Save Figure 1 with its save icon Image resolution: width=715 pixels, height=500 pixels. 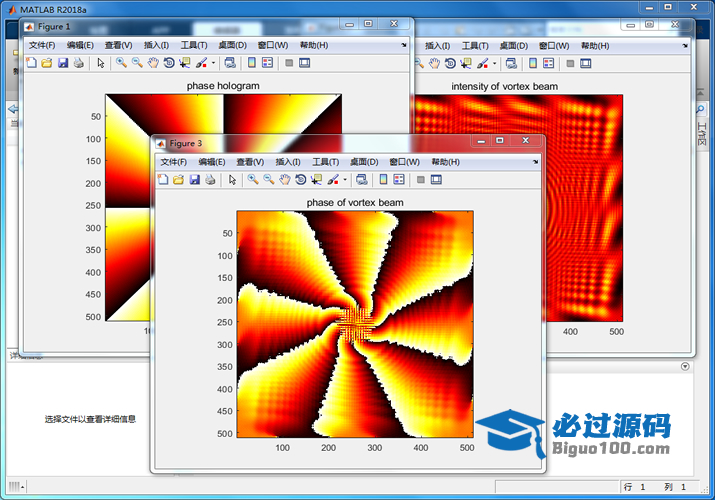coord(62,63)
